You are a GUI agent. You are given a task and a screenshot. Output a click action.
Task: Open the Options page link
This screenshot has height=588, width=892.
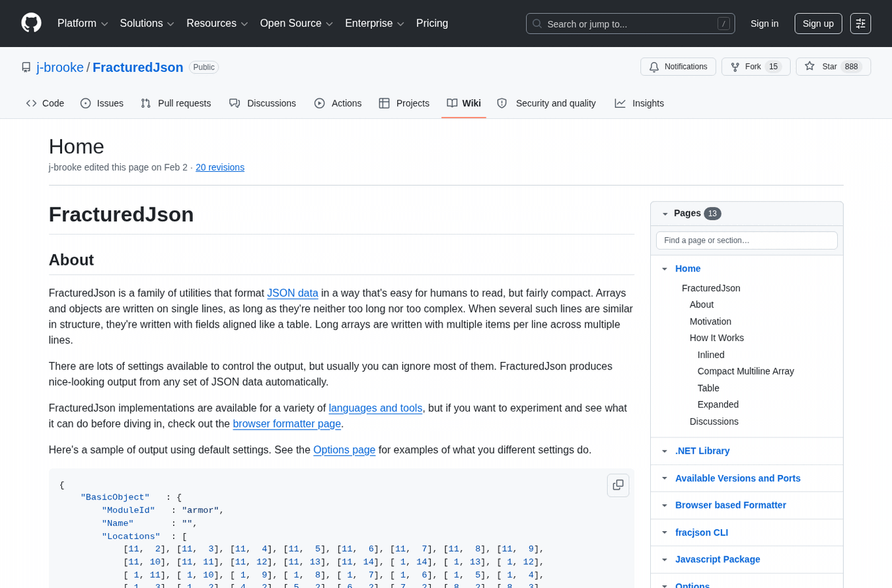tap(344, 449)
